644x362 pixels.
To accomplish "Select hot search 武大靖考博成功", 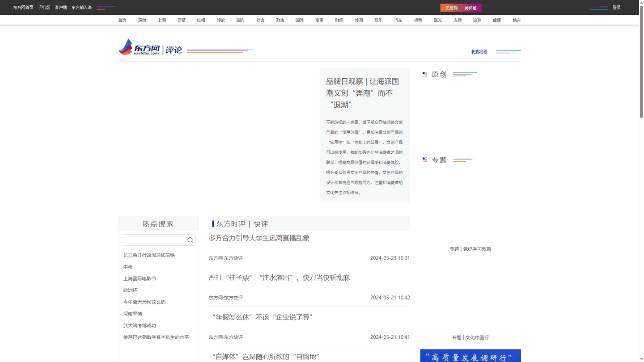I will tap(140, 325).
